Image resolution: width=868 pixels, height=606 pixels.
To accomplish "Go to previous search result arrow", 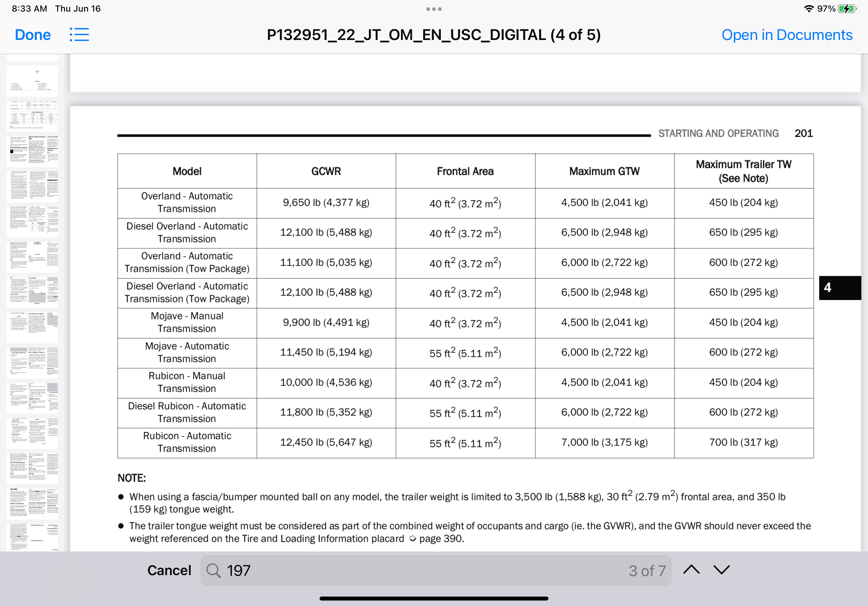I will 691,569.
